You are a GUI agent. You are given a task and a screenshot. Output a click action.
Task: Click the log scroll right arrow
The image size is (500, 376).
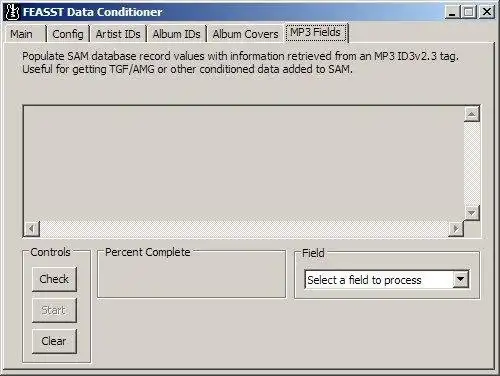point(456,229)
